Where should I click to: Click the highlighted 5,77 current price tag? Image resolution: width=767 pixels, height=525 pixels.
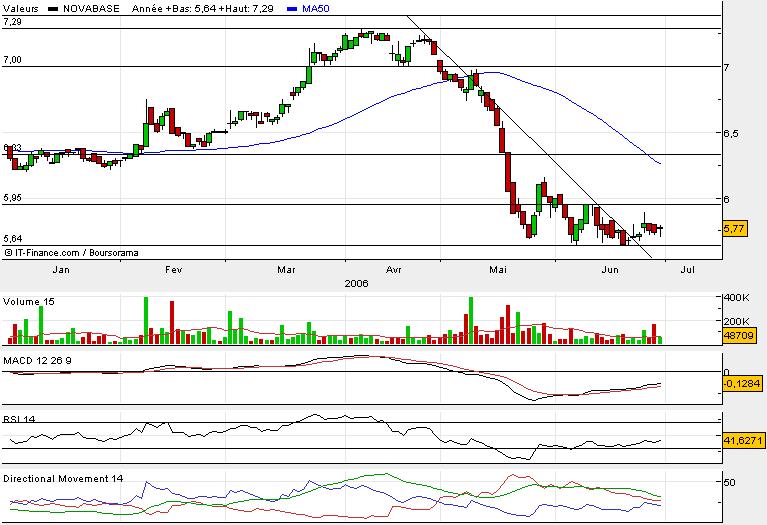[735, 228]
